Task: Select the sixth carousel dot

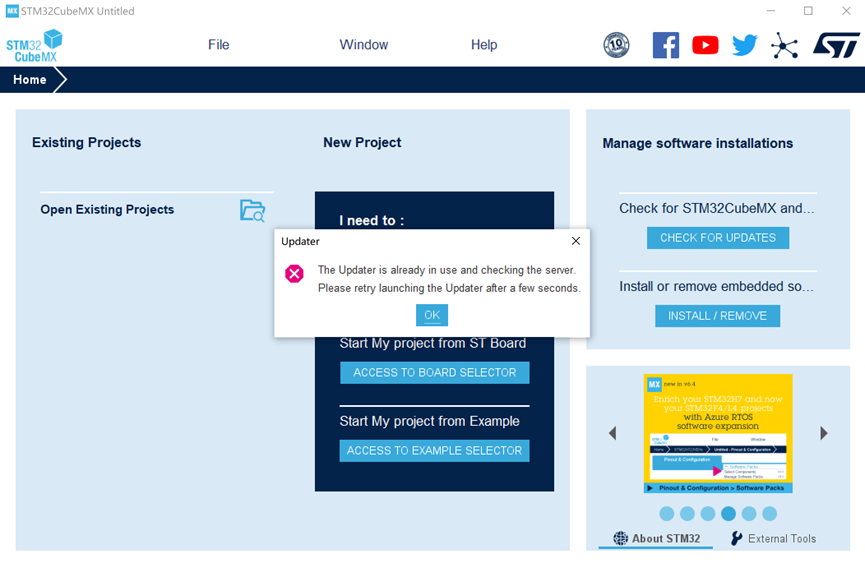Action: (769, 514)
